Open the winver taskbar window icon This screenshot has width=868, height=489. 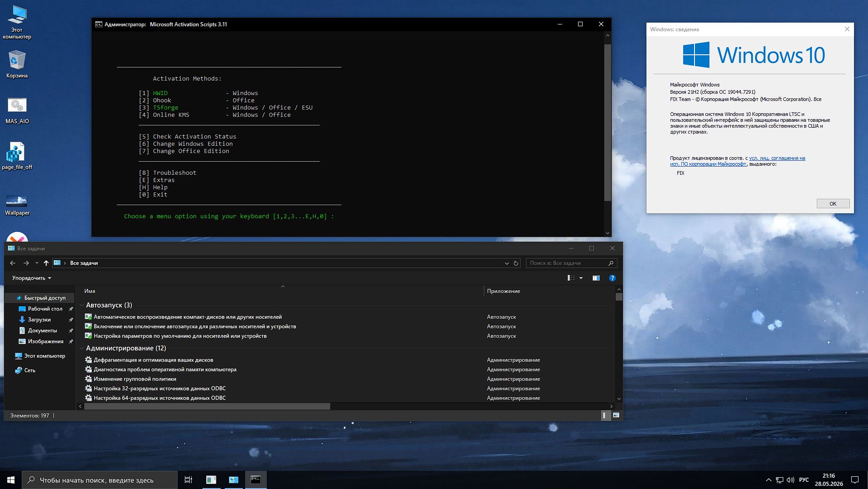[x=211, y=480]
